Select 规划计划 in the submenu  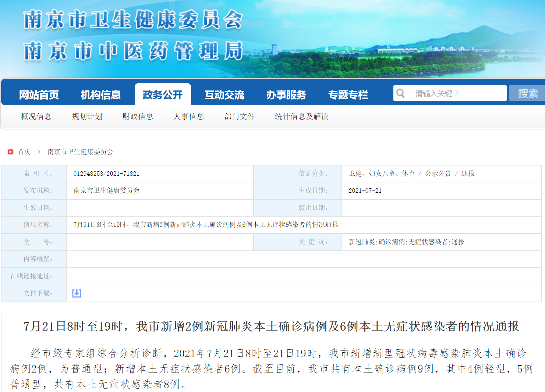pos(87,117)
